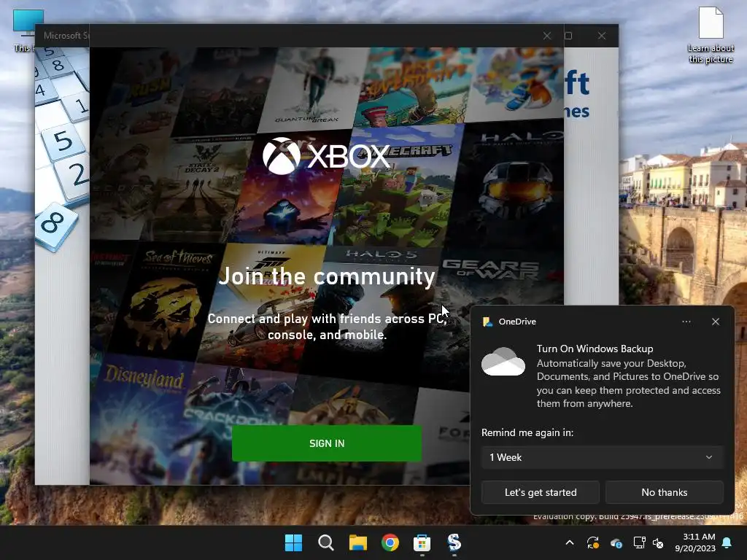This screenshot has height=560, width=747.
Task: Click the green SIGN IN button
Action: coord(326,443)
